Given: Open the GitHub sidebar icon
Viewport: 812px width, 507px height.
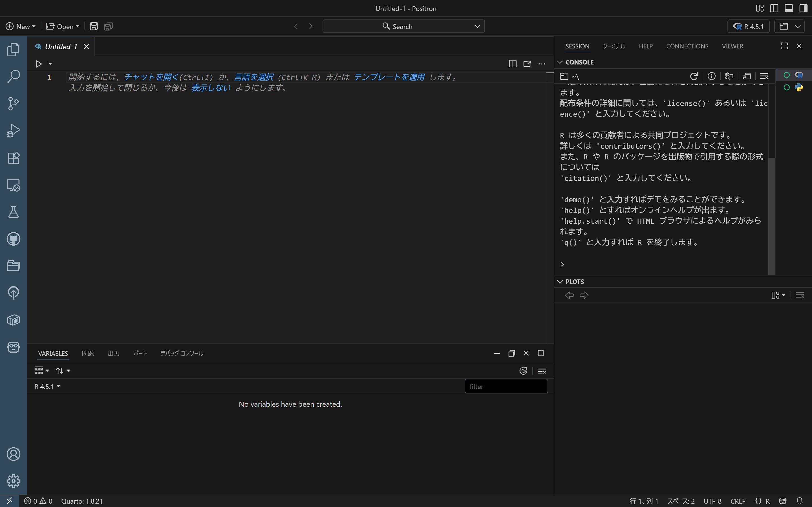Looking at the screenshot, I should 14,239.
